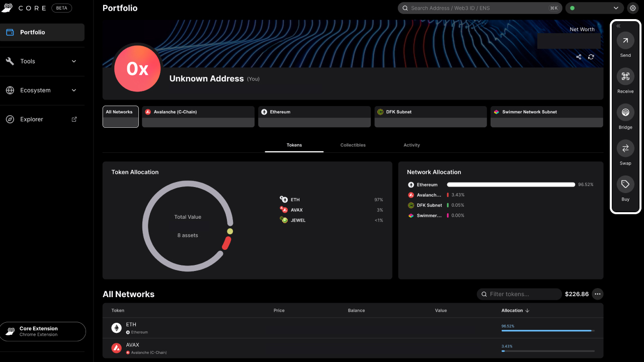Select the Ethereum network card
This screenshot has height=362, width=644.
click(314, 117)
